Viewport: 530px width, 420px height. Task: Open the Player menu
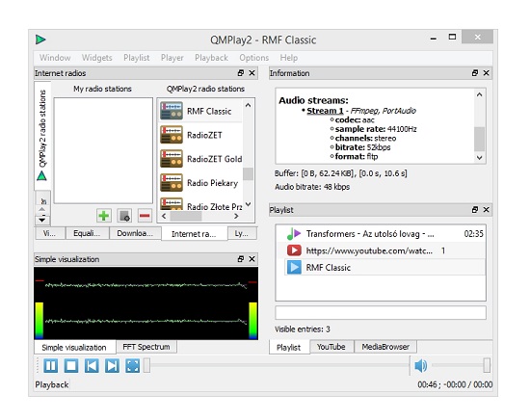172,58
